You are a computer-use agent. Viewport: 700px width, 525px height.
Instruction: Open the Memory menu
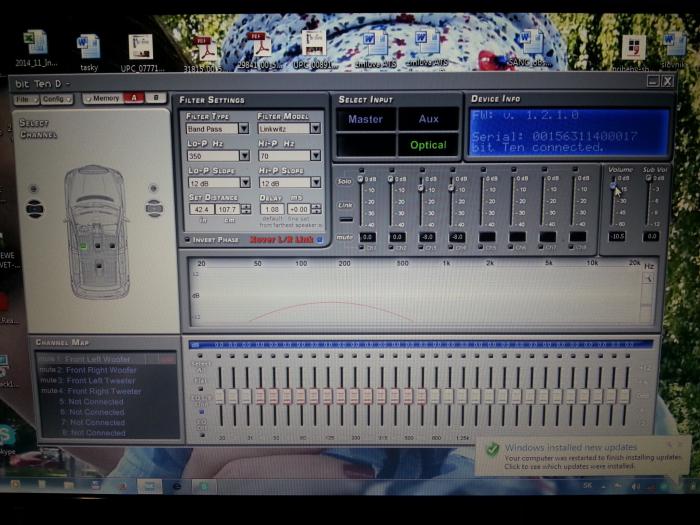[x=103, y=98]
